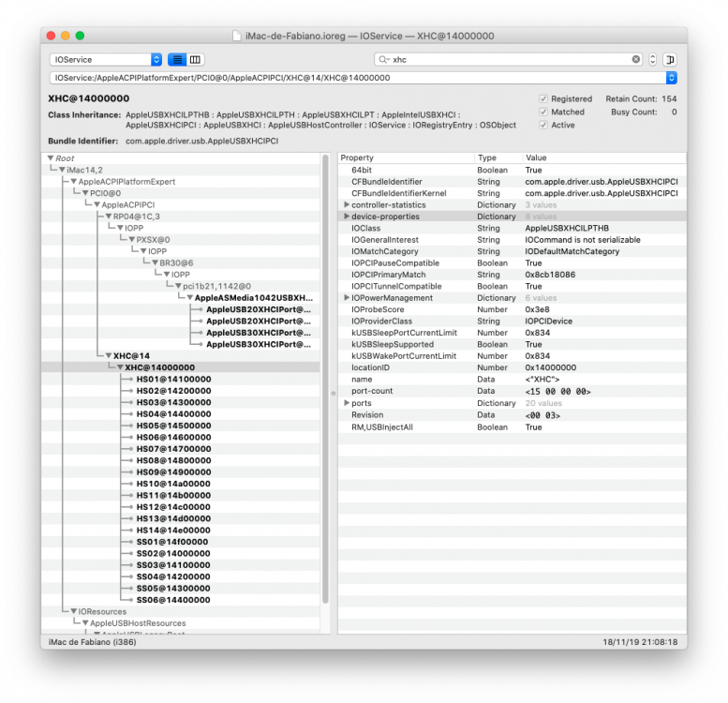728x703 pixels.
Task: Open the registry path dropdown arrow
Action: tap(671, 78)
